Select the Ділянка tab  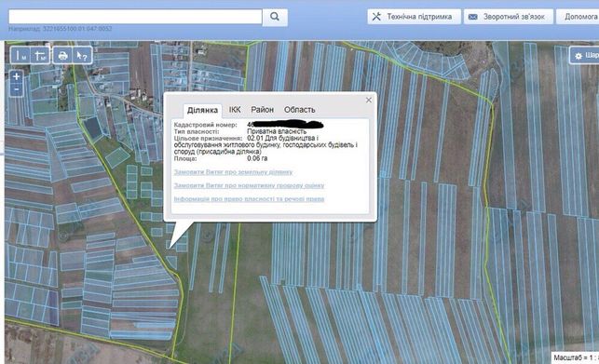(x=202, y=111)
